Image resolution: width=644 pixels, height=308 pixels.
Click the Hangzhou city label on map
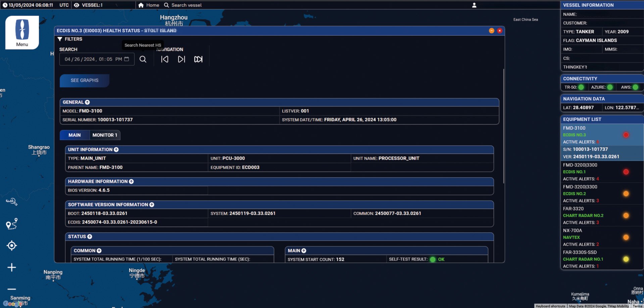(x=174, y=20)
